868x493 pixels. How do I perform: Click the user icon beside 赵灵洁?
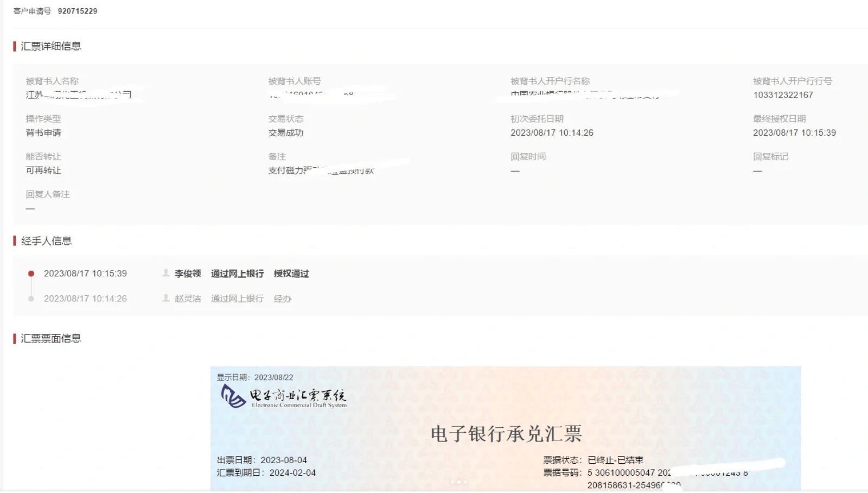166,298
